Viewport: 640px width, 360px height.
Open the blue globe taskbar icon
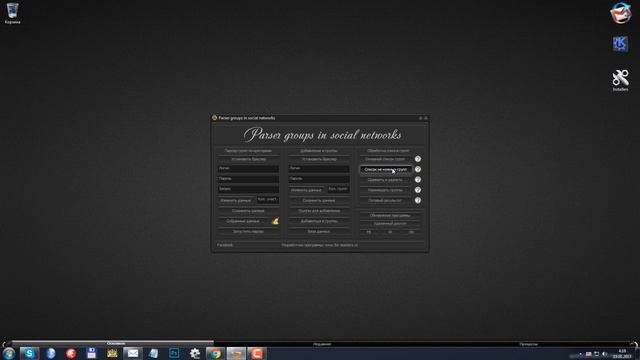click(x=51, y=353)
